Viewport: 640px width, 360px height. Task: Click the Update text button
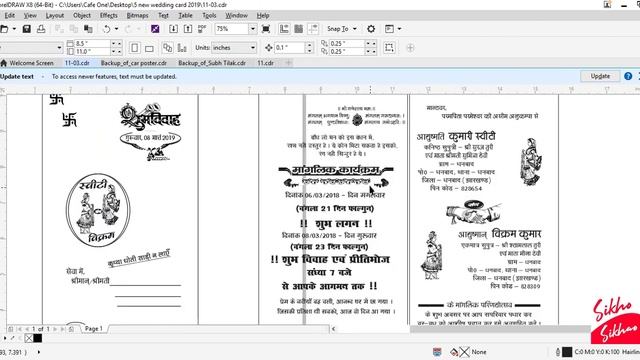point(600,76)
